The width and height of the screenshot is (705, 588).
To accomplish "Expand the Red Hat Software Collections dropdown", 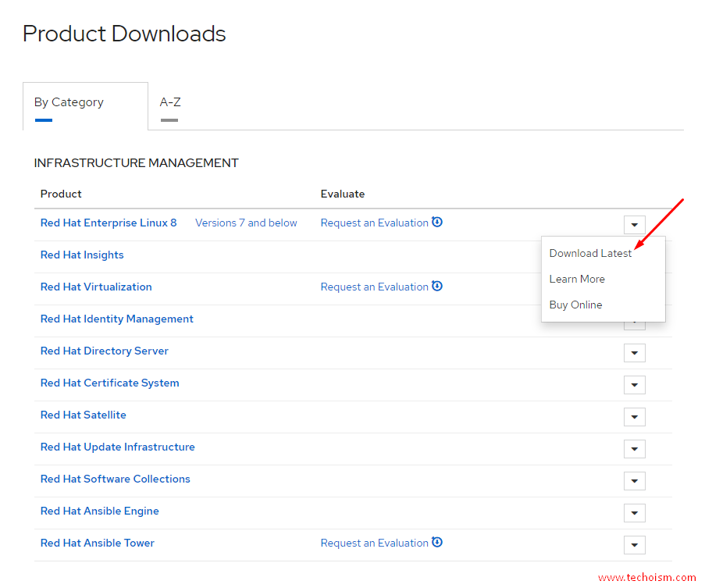I will 635,481.
